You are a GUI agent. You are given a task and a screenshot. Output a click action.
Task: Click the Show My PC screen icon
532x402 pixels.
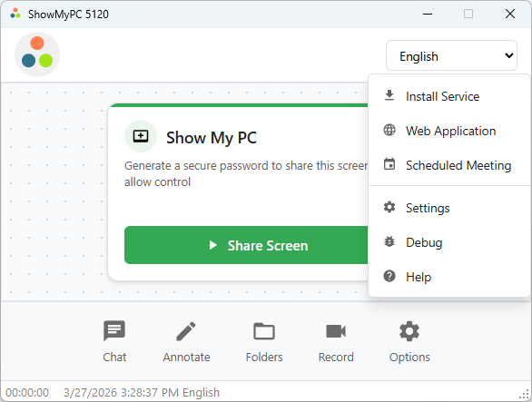pyautogui.click(x=141, y=136)
